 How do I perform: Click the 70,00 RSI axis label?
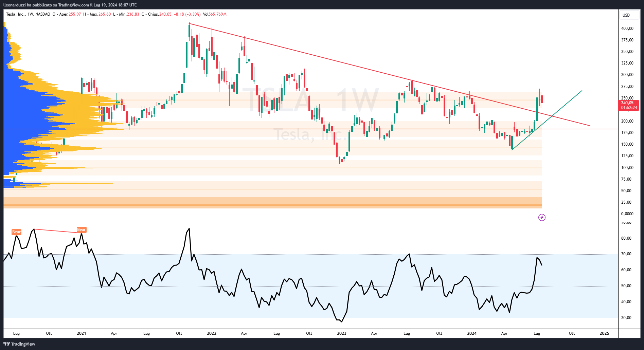click(x=626, y=254)
